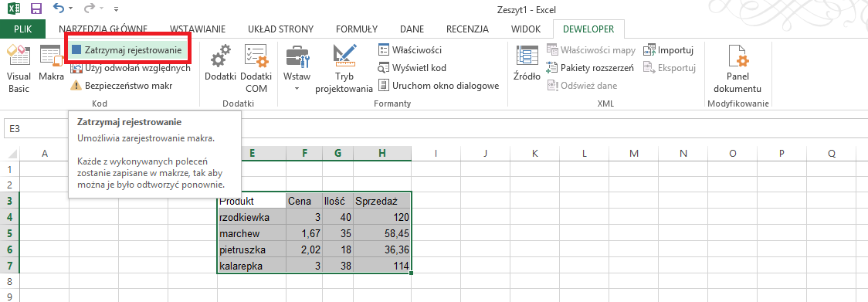Open the Visual Basic editor
Image resolution: width=868 pixels, height=302 pixels.
[x=19, y=68]
